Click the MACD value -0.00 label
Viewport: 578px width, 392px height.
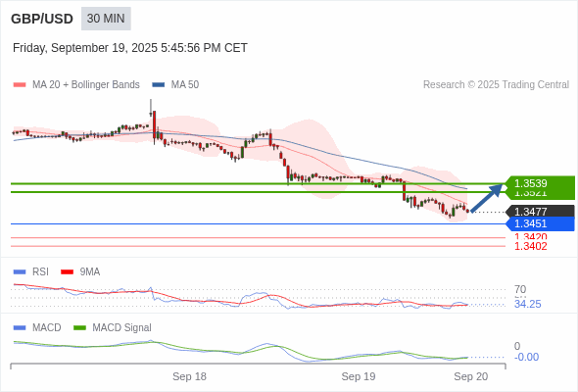[526, 357]
